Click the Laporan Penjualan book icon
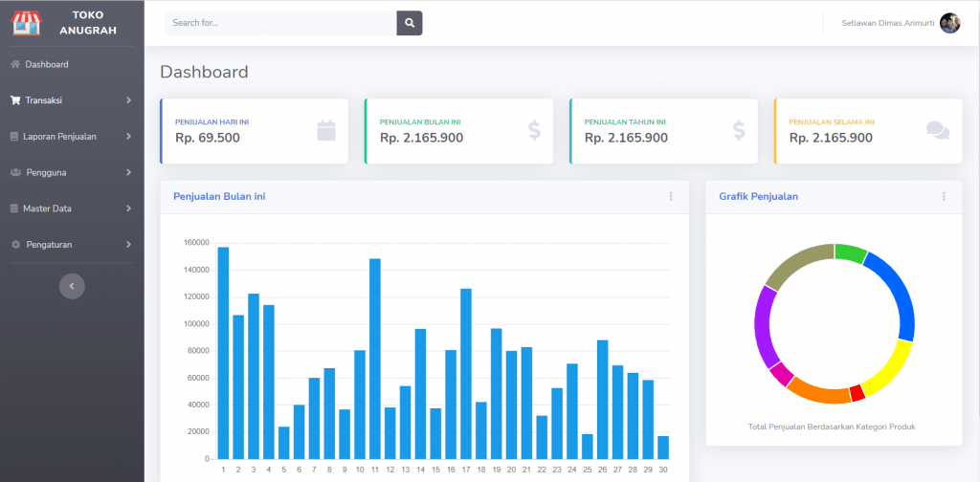The image size is (980, 482). point(14,136)
